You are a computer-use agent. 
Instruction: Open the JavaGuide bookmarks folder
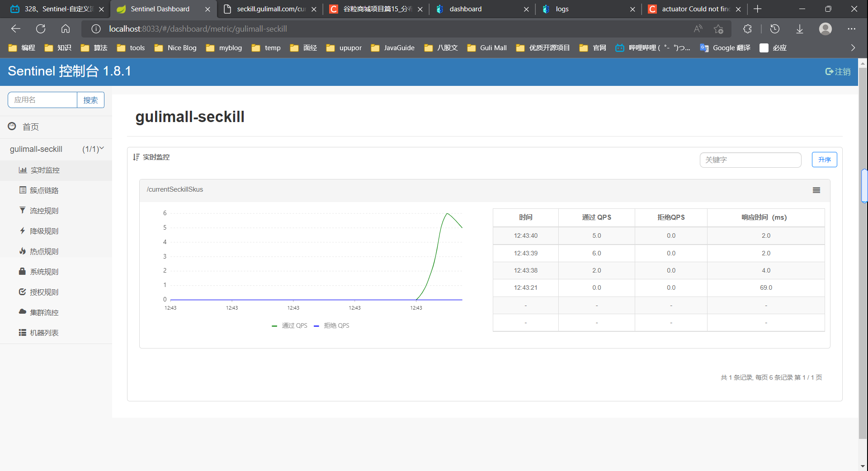coord(392,48)
